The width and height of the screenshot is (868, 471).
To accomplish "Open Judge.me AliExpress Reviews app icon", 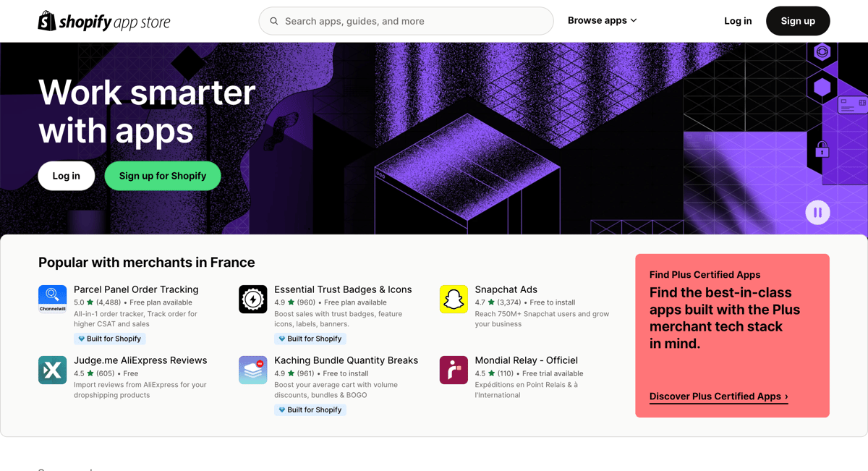I will (53, 370).
